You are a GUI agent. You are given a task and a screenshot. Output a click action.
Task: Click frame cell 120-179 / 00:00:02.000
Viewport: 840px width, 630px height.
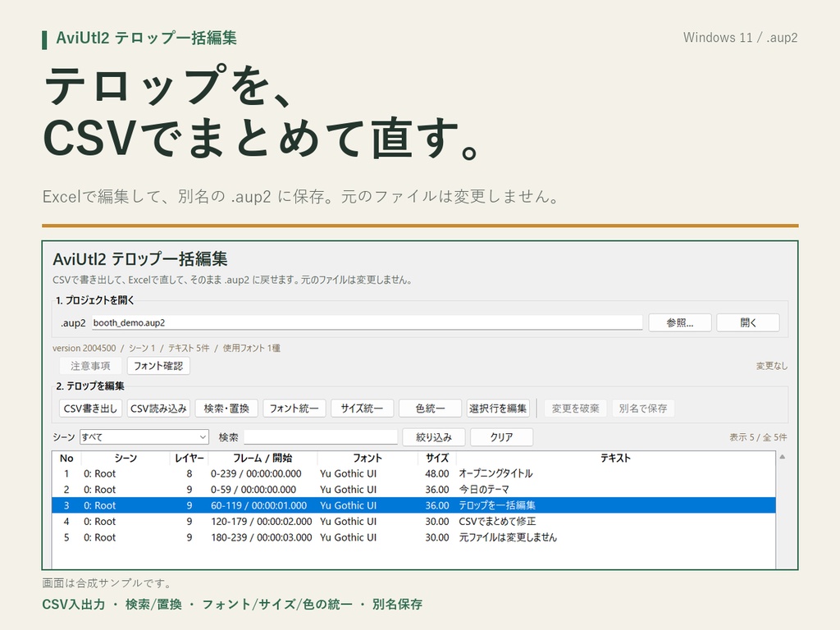(262, 521)
